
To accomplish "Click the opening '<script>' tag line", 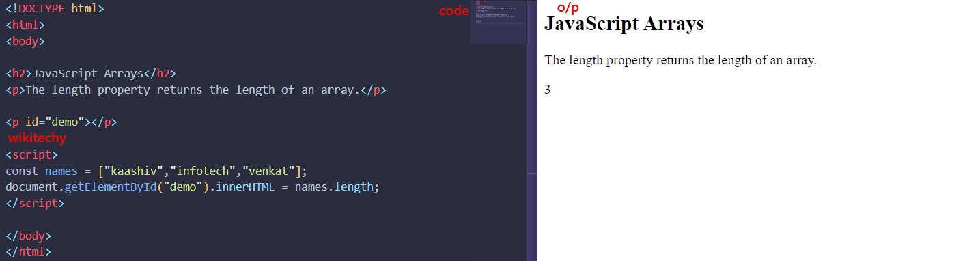I will (32, 154).
